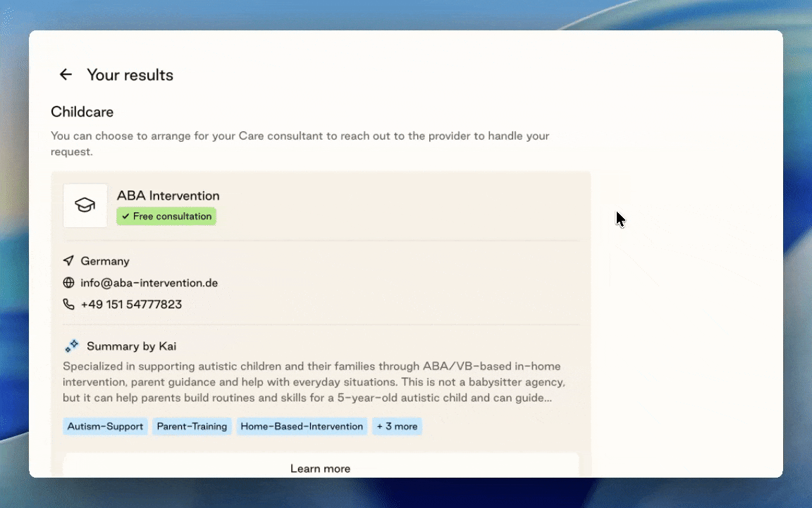Open the info@aba-intervention.de email link
812x508 pixels.
(x=149, y=282)
